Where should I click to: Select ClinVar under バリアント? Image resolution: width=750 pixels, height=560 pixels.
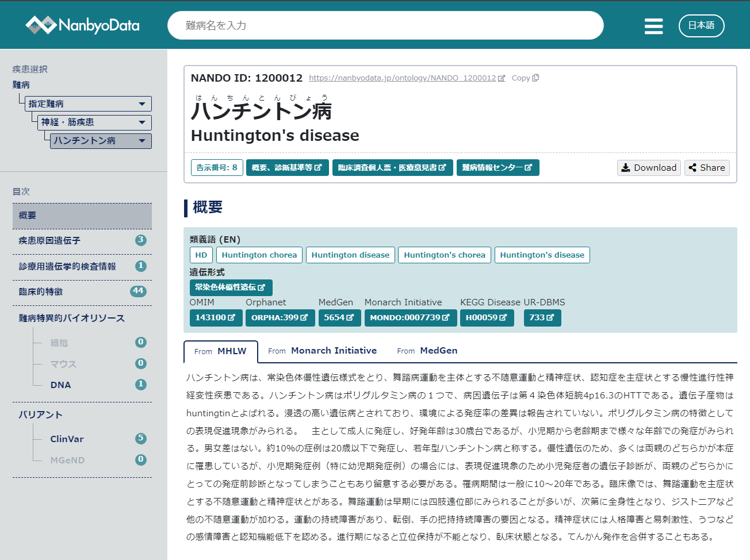[x=67, y=439]
